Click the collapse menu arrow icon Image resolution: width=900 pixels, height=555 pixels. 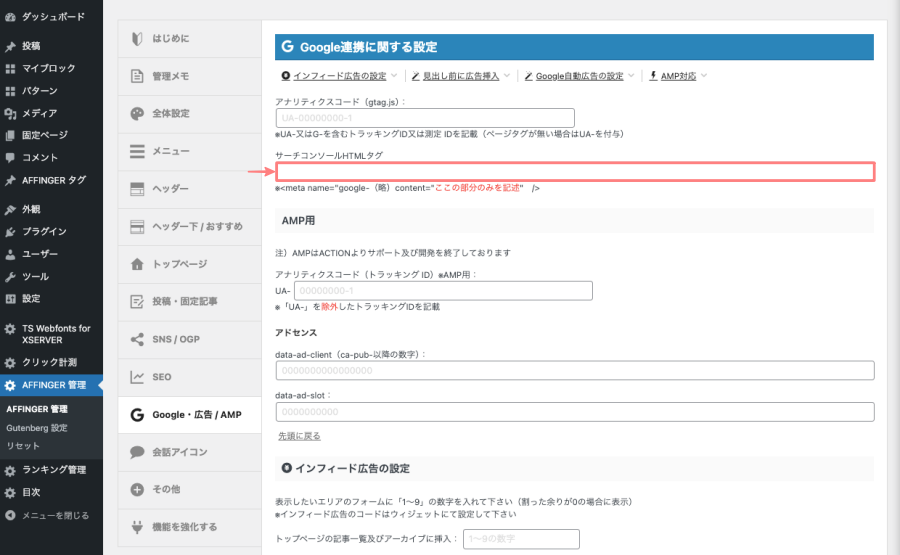10,515
